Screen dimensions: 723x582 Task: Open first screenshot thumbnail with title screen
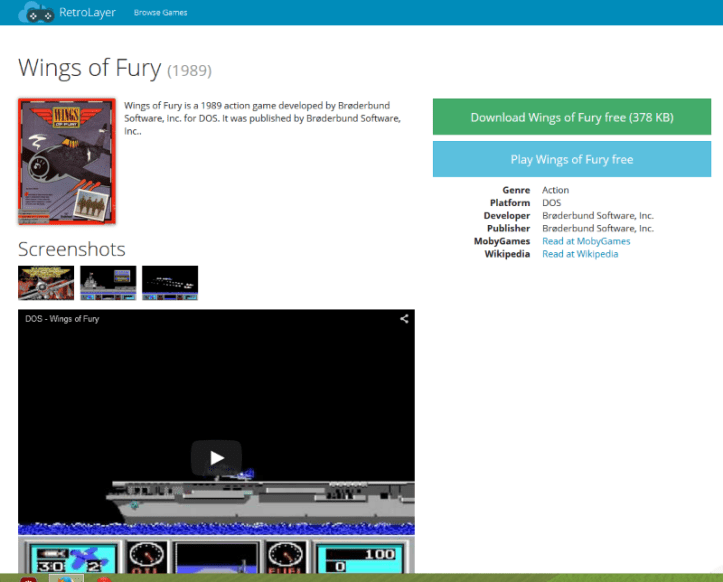[46, 283]
